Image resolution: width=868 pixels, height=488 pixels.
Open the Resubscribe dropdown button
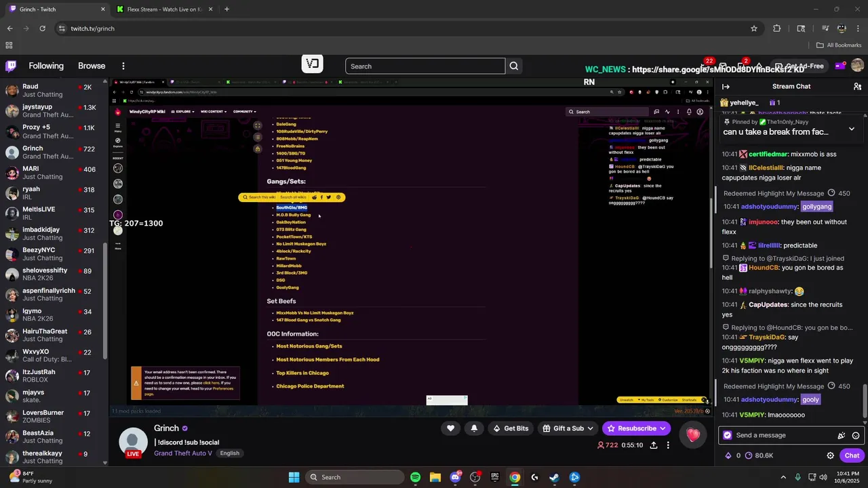click(637, 428)
